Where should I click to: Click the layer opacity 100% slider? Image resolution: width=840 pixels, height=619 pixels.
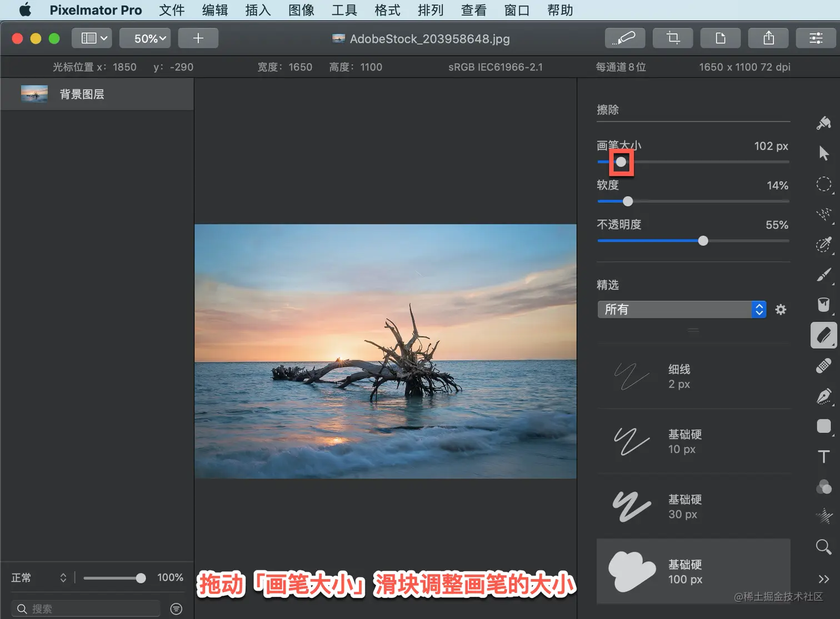coord(114,578)
